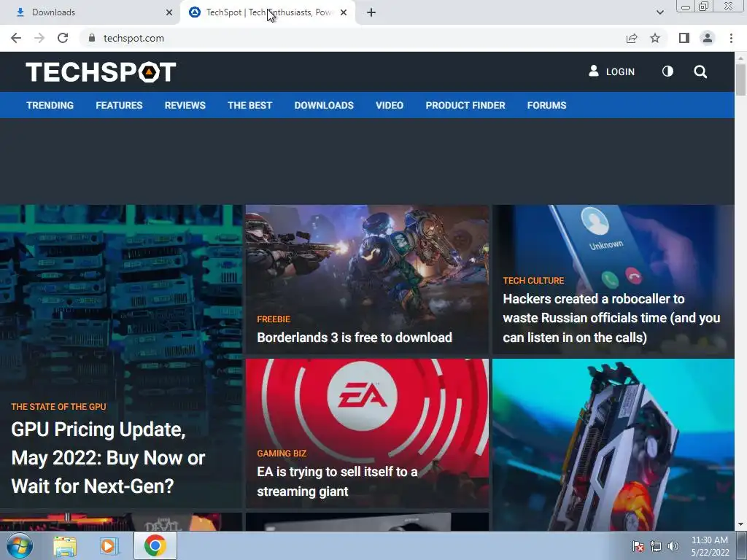Click the TechSpot logo
The image size is (747, 560).
101,72
